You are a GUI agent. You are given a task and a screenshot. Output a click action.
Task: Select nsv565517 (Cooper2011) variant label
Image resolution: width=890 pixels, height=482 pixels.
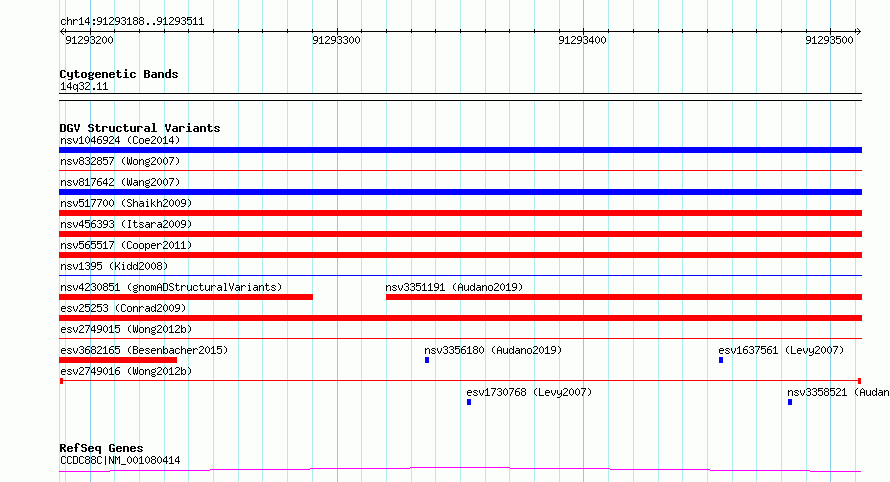pos(126,245)
